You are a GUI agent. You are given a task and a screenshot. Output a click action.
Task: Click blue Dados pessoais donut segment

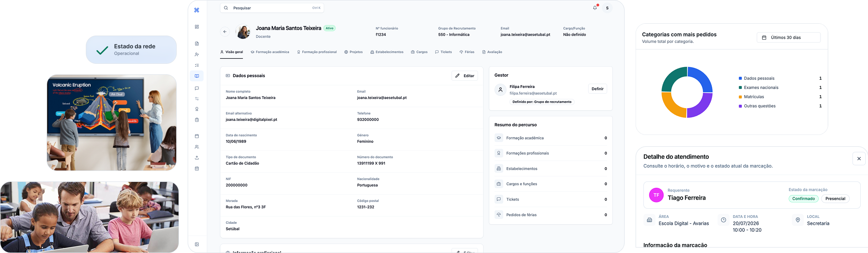click(702, 77)
